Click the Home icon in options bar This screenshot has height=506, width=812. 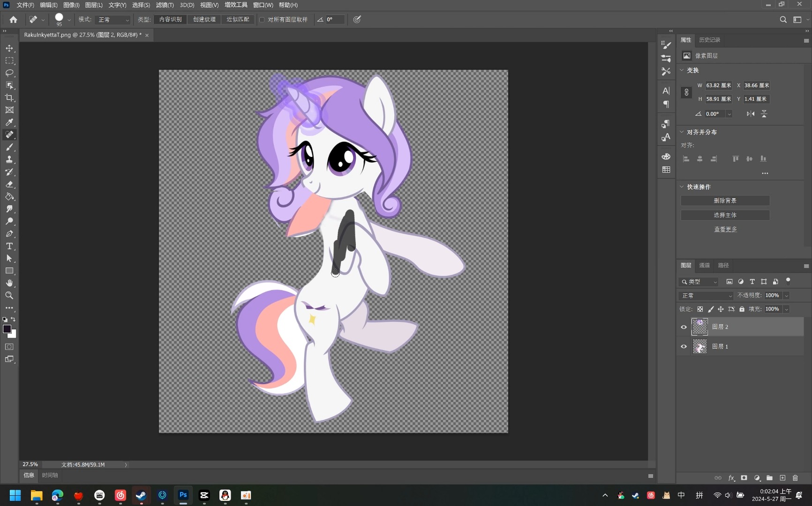13,20
